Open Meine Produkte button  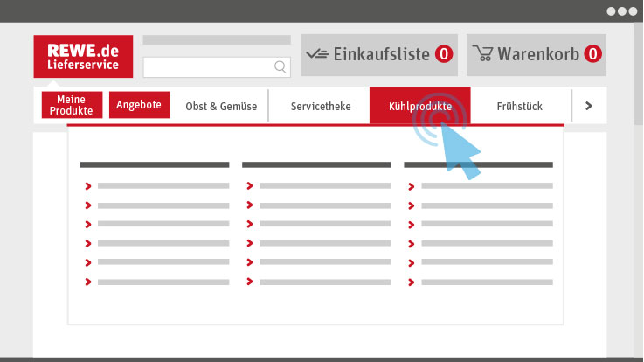(x=72, y=105)
